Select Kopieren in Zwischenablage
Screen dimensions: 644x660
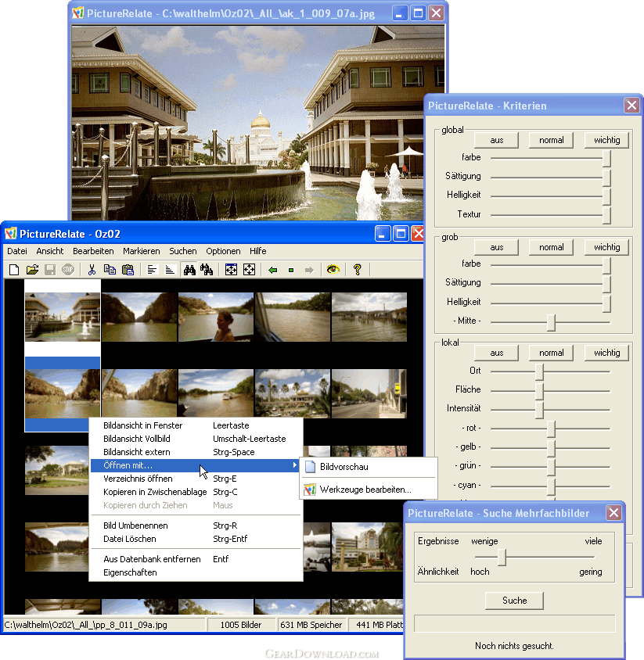(196, 492)
